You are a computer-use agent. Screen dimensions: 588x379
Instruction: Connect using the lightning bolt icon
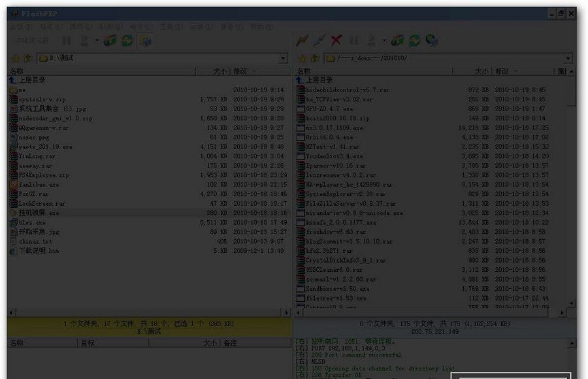pyautogui.click(x=301, y=41)
